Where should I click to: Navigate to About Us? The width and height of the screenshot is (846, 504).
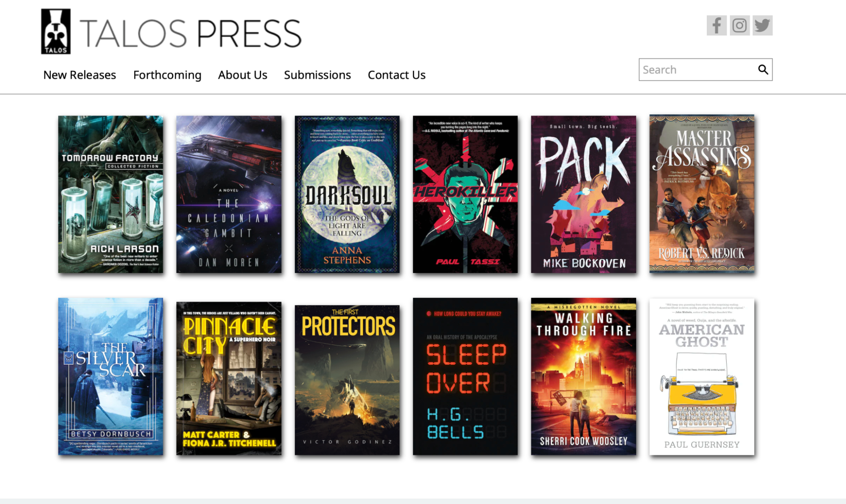pyautogui.click(x=242, y=75)
